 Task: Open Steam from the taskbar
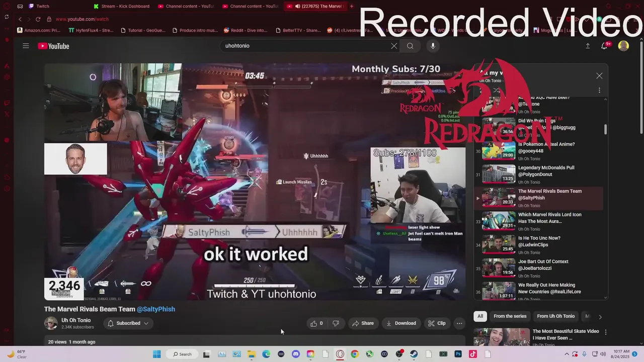click(414, 354)
